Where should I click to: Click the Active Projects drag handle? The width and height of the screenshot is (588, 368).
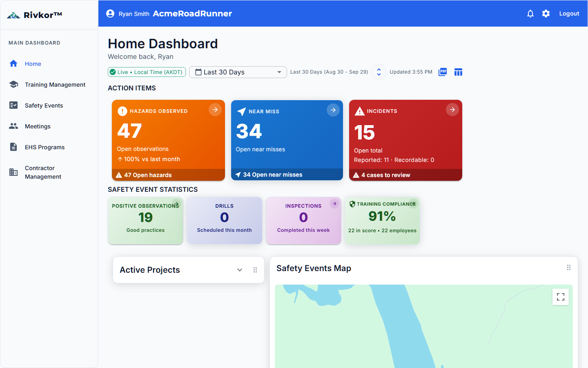coord(255,270)
